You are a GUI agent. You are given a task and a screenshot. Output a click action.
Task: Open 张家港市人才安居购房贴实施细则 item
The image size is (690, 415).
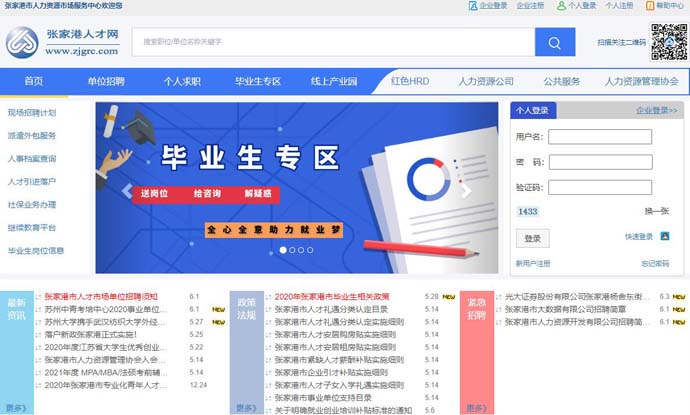click(x=335, y=334)
